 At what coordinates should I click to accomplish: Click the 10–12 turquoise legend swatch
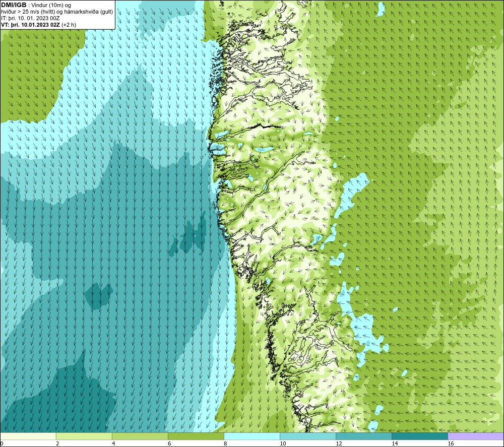307,436
